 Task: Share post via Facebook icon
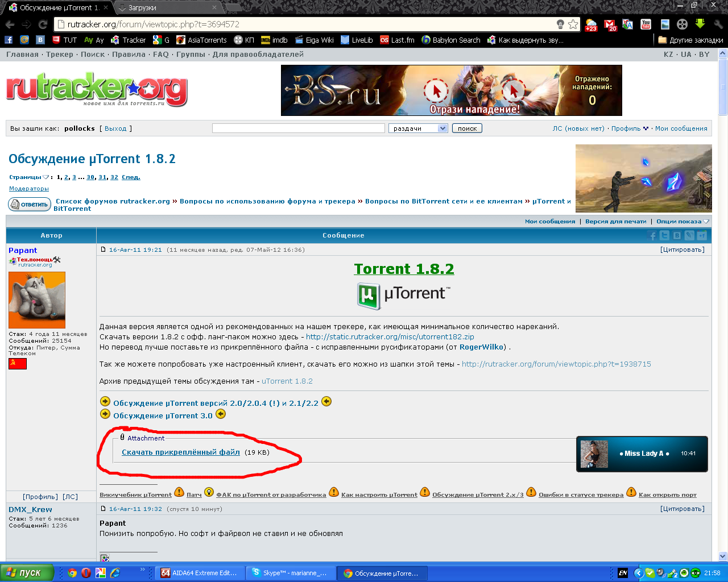pyautogui.click(x=652, y=236)
